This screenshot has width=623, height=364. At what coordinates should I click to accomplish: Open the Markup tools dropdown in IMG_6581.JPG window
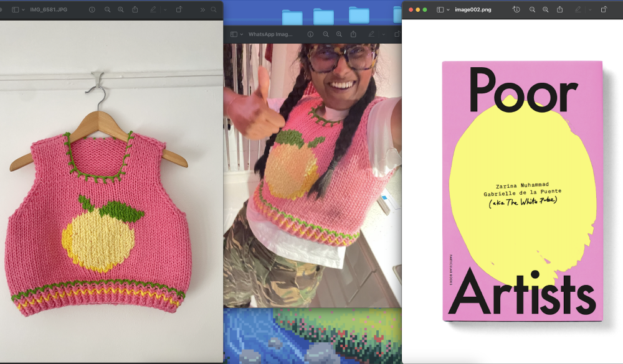[166, 9]
